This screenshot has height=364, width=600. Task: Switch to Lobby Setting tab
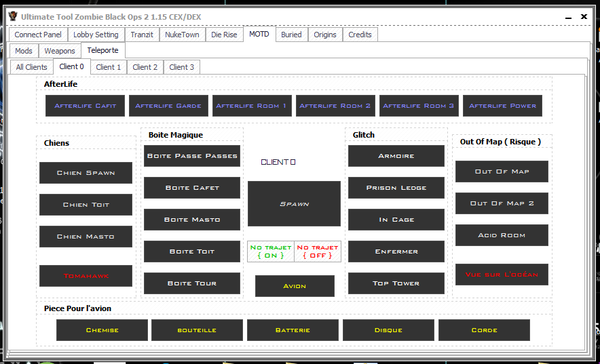pyautogui.click(x=96, y=35)
